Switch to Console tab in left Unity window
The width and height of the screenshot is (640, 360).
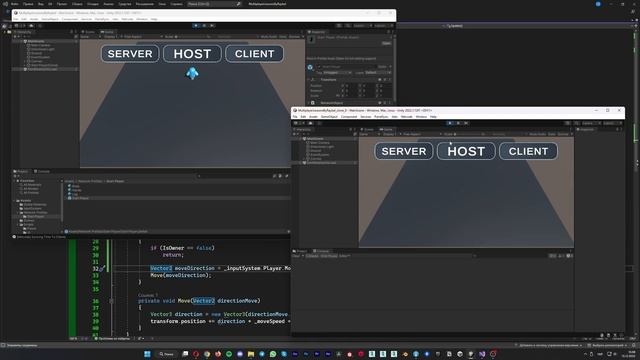point(42,171)
